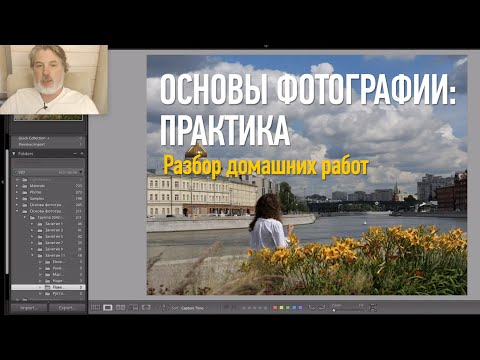
Task: Click the volume disk name row
Action: [48, 172]
